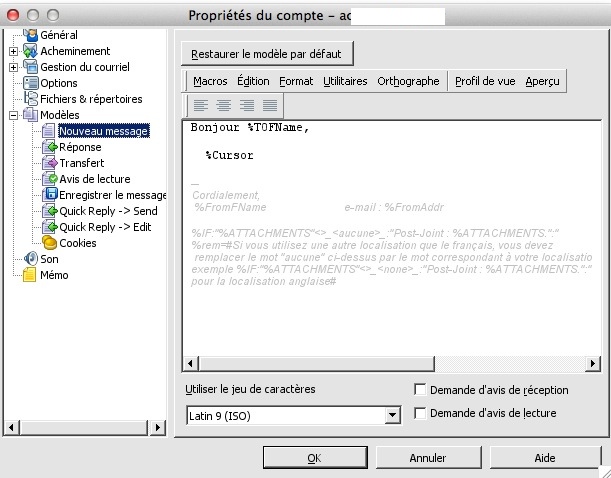Open the Orthographe menu

pos(408,81)
